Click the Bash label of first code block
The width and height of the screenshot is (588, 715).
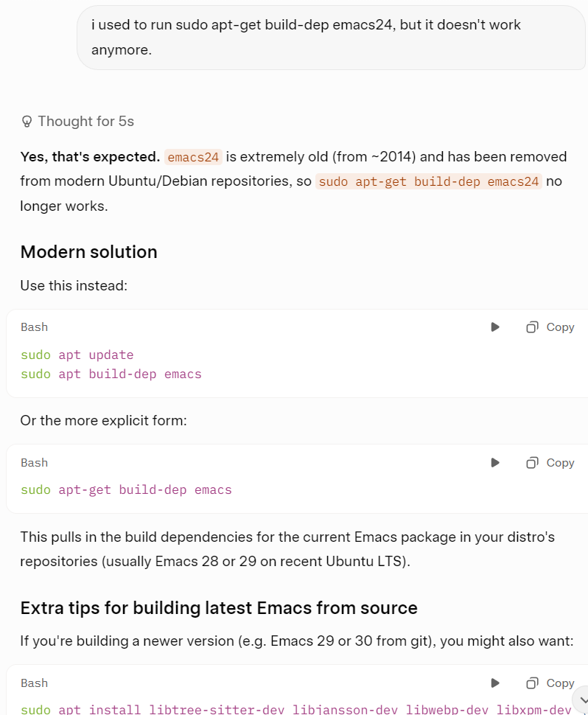pos(34,327)
